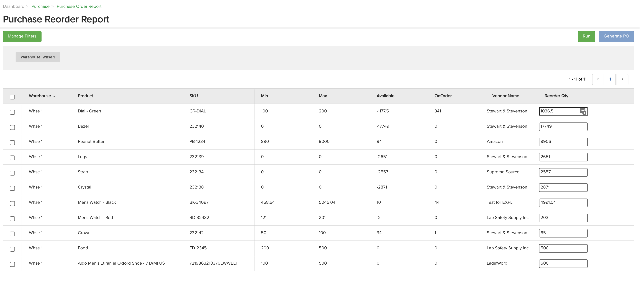The height and width of the screenshot is (285, 644).
Task: Click the Purchase Order Report breadcrumb
Action: coord(79,6)
